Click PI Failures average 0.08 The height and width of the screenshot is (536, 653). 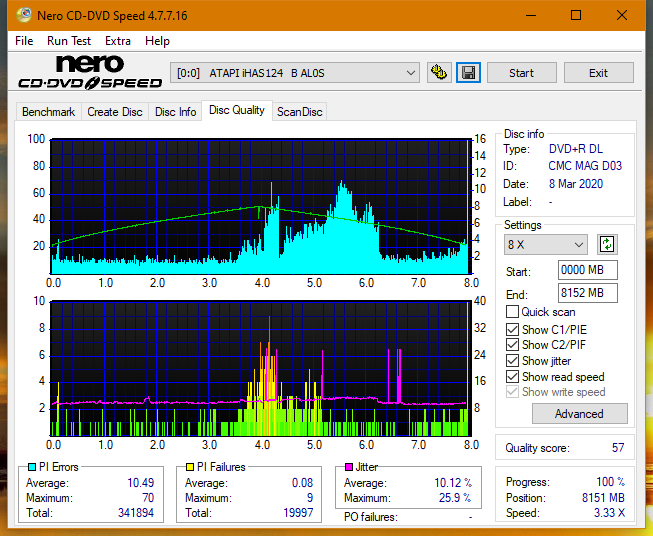302,483
